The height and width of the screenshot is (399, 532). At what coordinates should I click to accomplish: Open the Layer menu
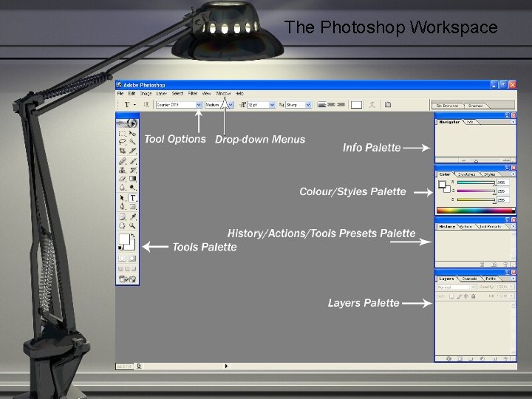tap(162, 93)
